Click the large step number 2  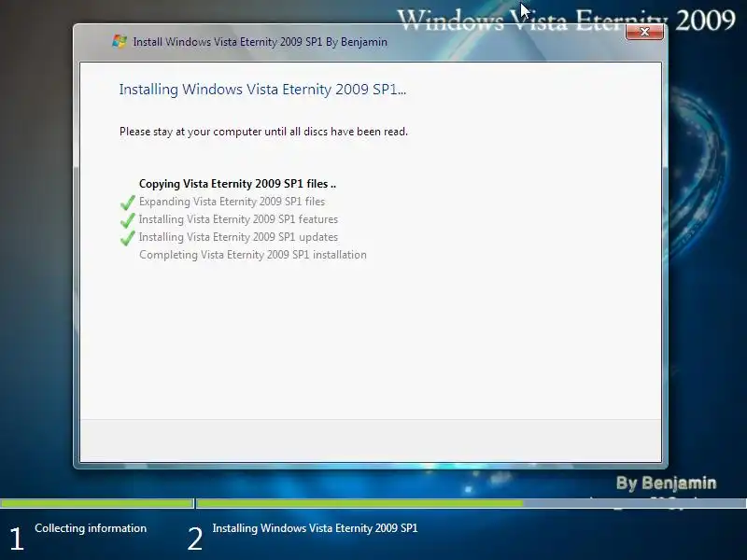click(x=195, y=539)
